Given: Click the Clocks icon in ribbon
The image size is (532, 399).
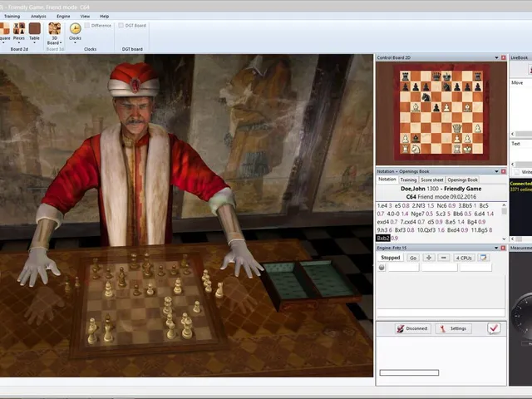Looking at the screenshot, I should [75, 29].
